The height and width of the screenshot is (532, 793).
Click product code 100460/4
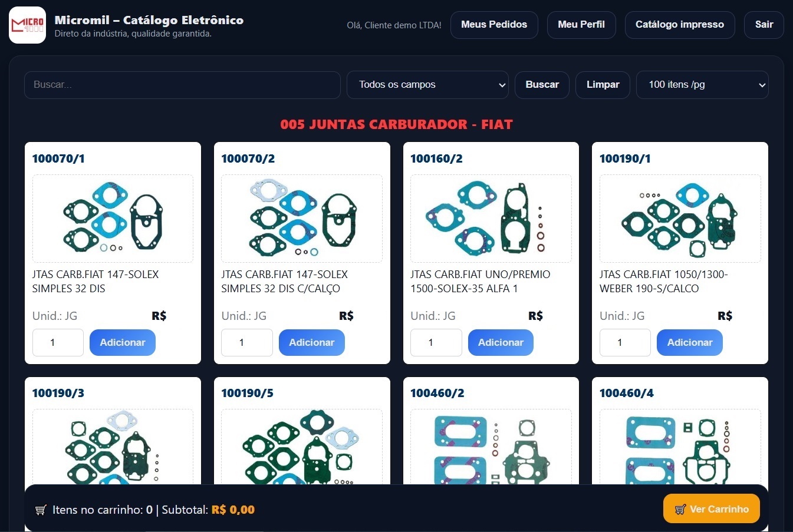pos(627,393)
